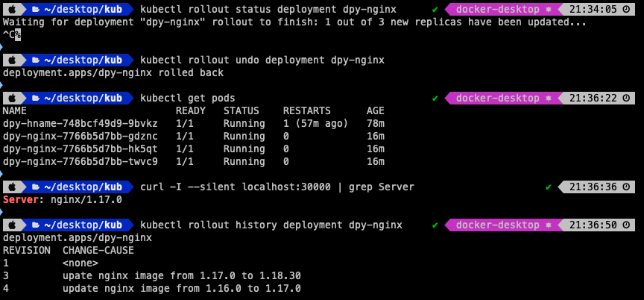Click the docker-desktop context label on the get pods line

pyautogui.click(x=498, y=98)
